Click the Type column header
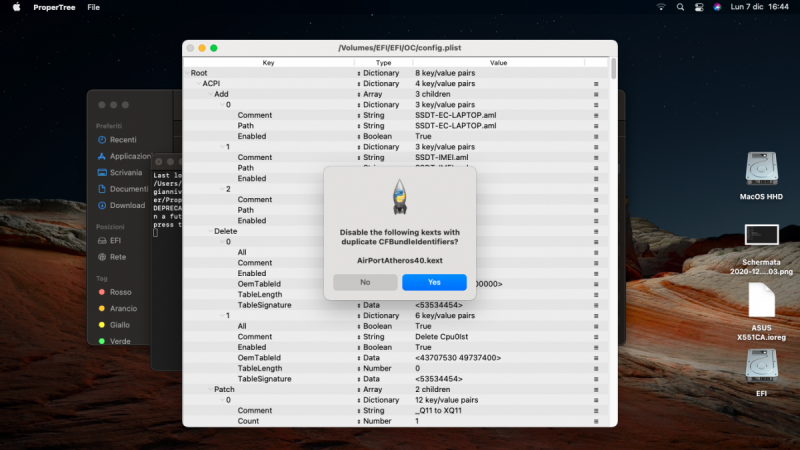800x450 pixels. [x=383, y=63]
